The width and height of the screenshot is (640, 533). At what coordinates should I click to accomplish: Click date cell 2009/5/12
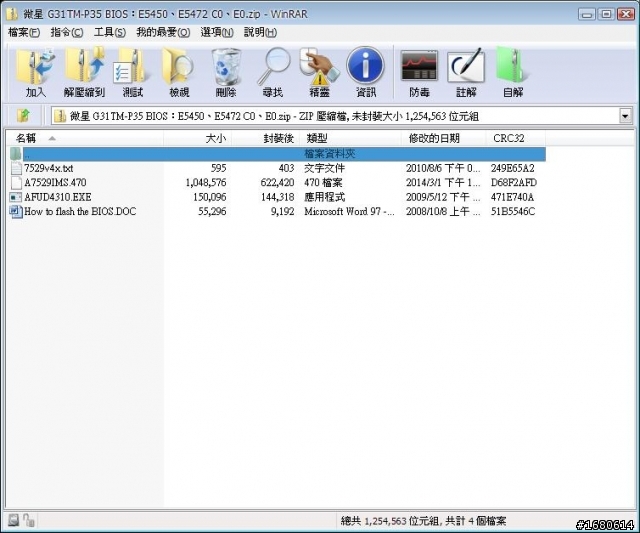coord(443,197)
